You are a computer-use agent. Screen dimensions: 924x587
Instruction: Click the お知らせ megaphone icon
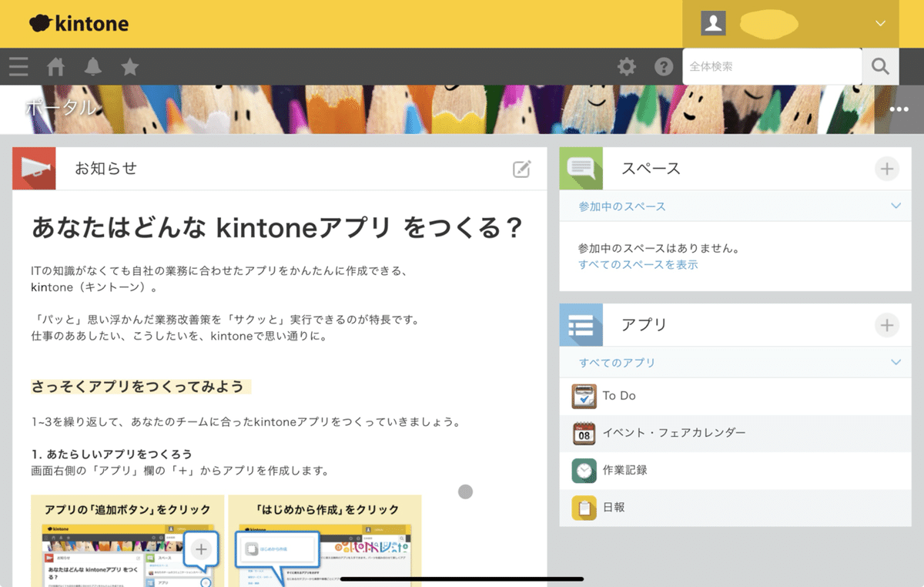(34, 168)
